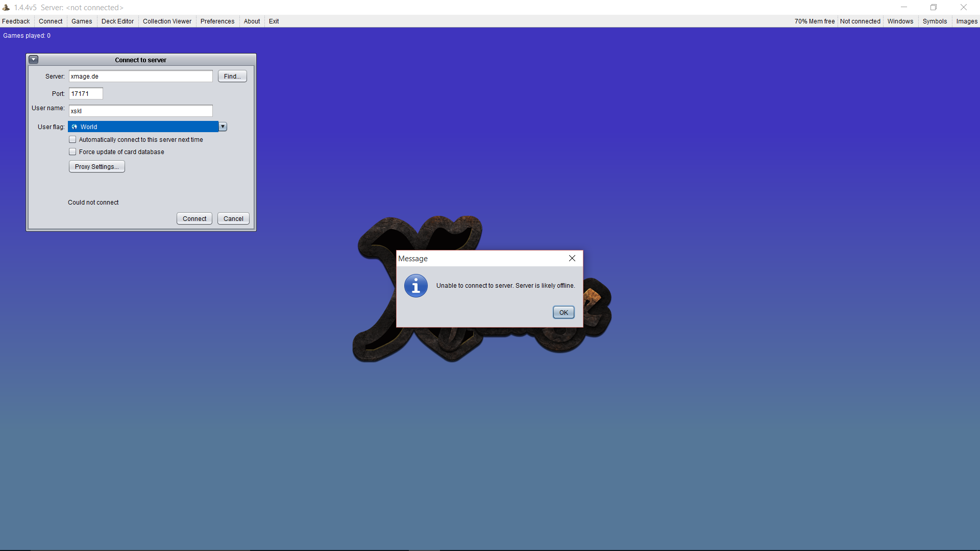The height and width of the screenshot is (551, 980).
Task: Click the Port number field
Action: tap(86, 94)
